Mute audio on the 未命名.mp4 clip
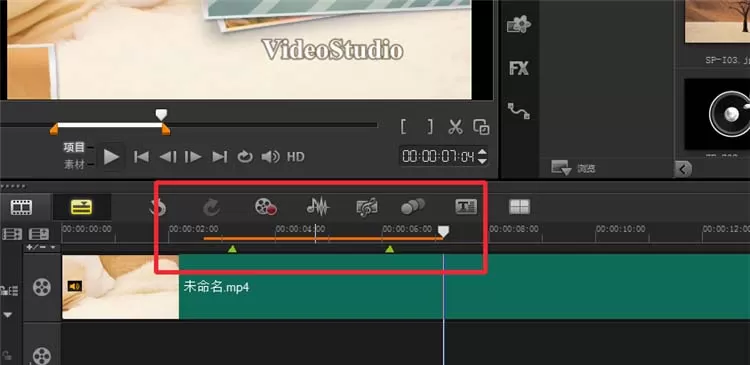This screenshot has width=750, height=365. tap(75, 287)
